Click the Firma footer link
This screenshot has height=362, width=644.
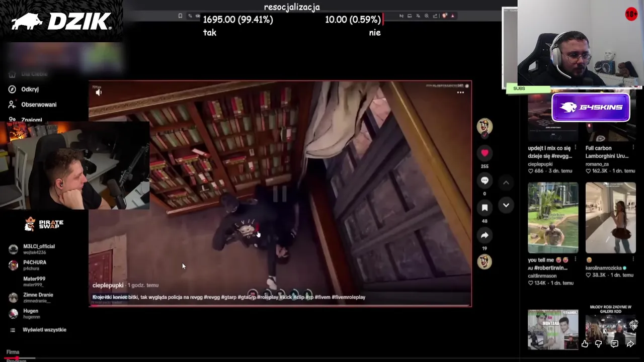pos(13,352)
